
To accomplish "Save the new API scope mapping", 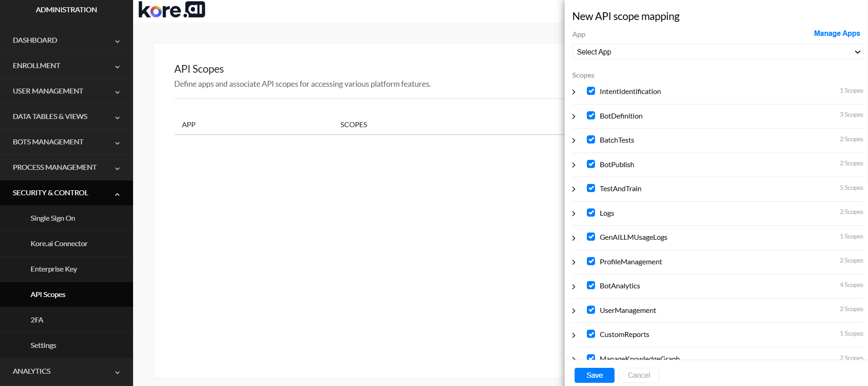I will (594, 375).
